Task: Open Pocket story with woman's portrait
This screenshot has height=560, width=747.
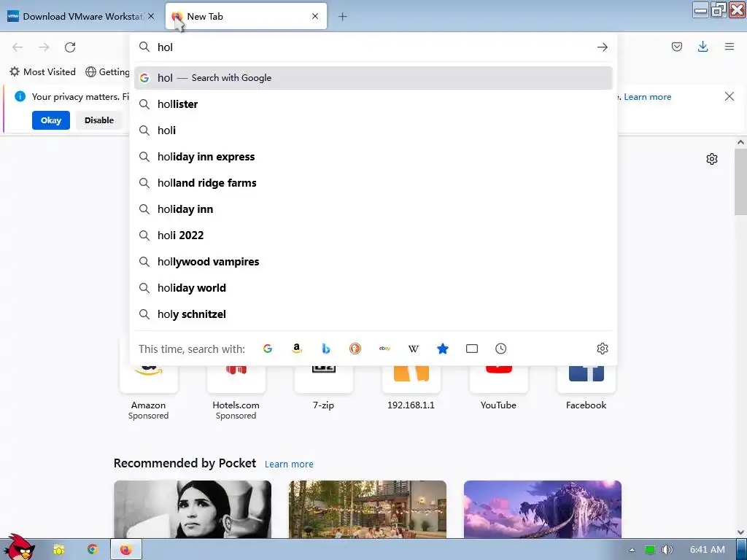Action: [193, 509]
